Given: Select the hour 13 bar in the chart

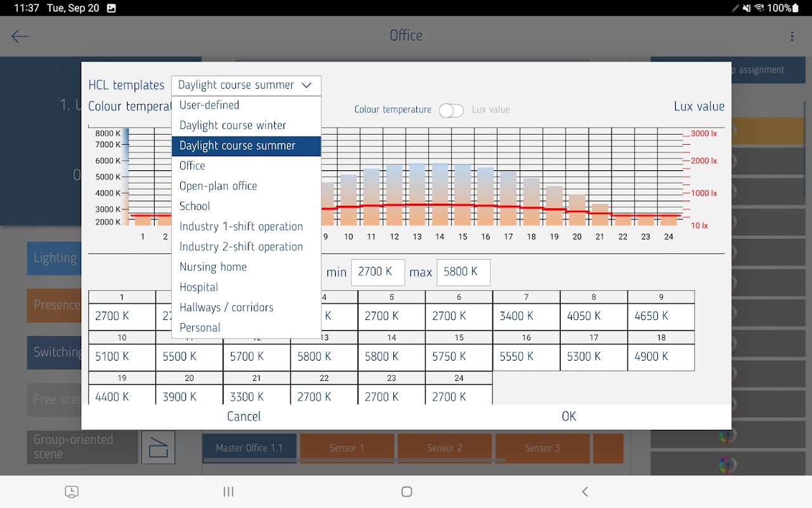Looking at the screenshot, I should click(417, 194).
